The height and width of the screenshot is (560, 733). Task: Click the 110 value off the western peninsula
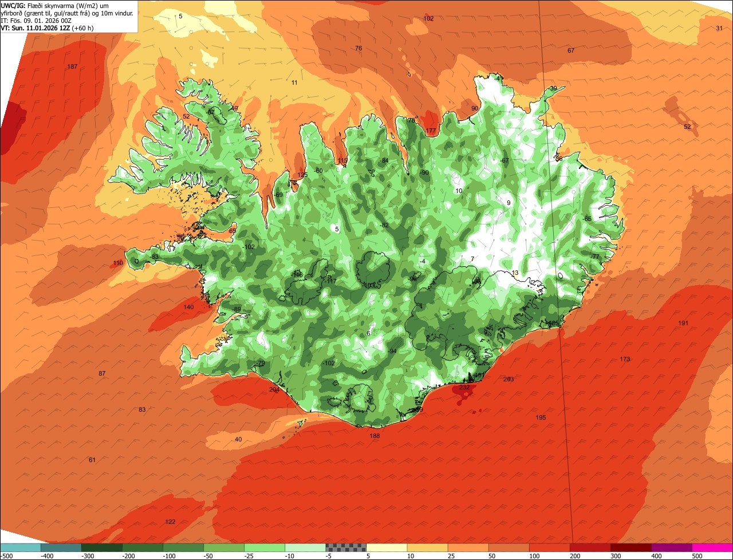[118, 263]
